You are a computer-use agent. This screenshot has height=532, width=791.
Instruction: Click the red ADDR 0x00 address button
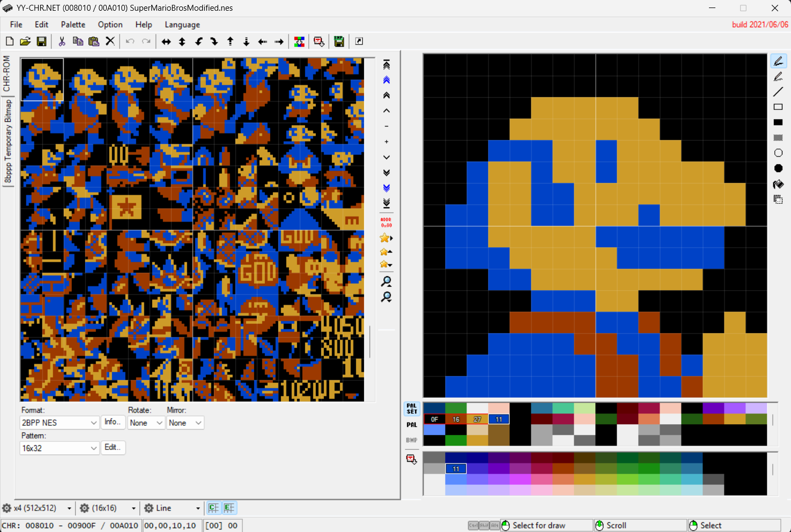point(386,223)
